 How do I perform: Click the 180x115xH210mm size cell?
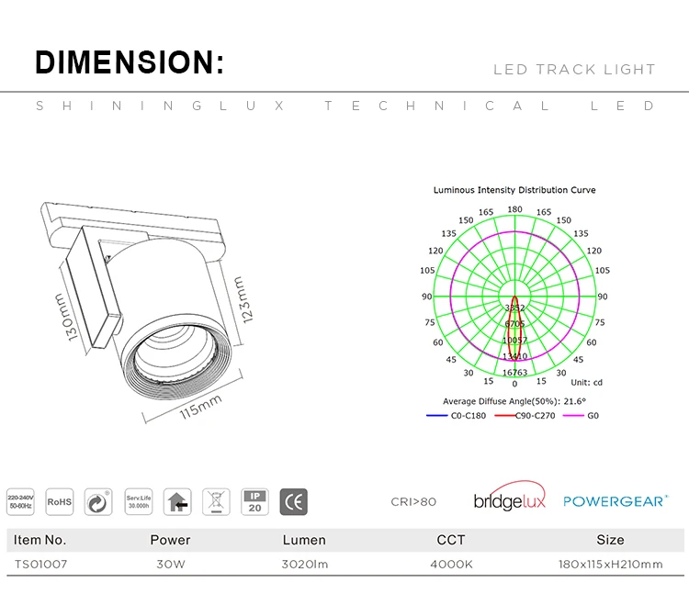coord(611,565)
